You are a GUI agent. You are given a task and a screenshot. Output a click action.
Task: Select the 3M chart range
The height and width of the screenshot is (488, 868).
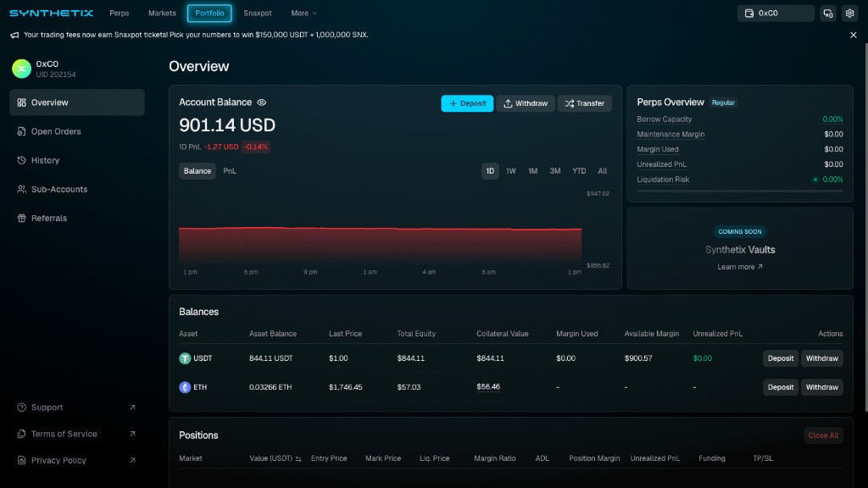(x=554, y=171)
